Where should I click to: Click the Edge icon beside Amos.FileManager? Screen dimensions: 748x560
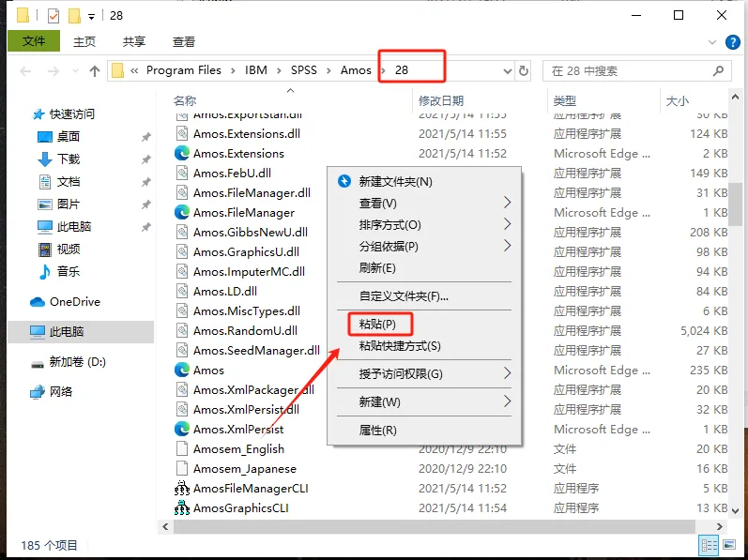click(x=182, y=212)
